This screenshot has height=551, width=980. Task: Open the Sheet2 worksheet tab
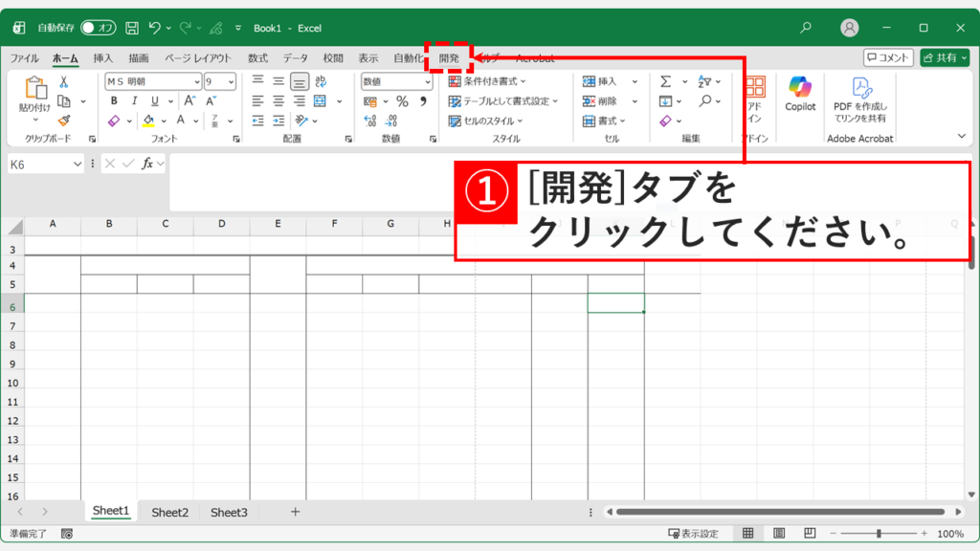(x=169, y=511)
